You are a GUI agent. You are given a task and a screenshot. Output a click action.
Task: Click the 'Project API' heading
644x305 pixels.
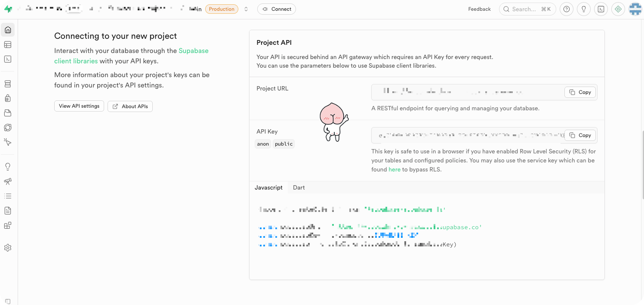click(274, 43)
